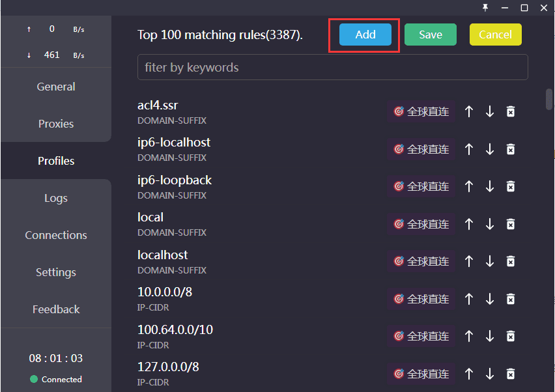Select the ip6-loopback rule name

pos(175,180)
